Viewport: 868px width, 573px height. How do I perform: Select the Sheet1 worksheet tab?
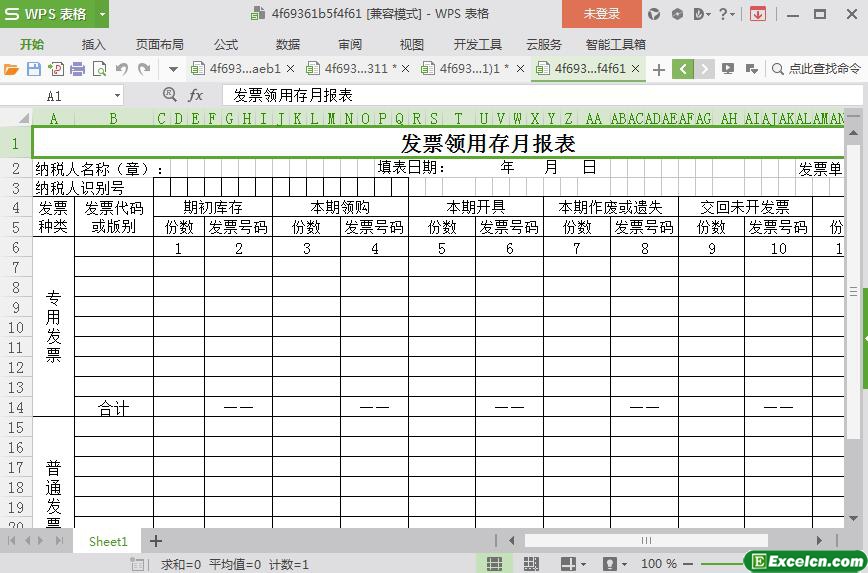click(x=108, y=541)
